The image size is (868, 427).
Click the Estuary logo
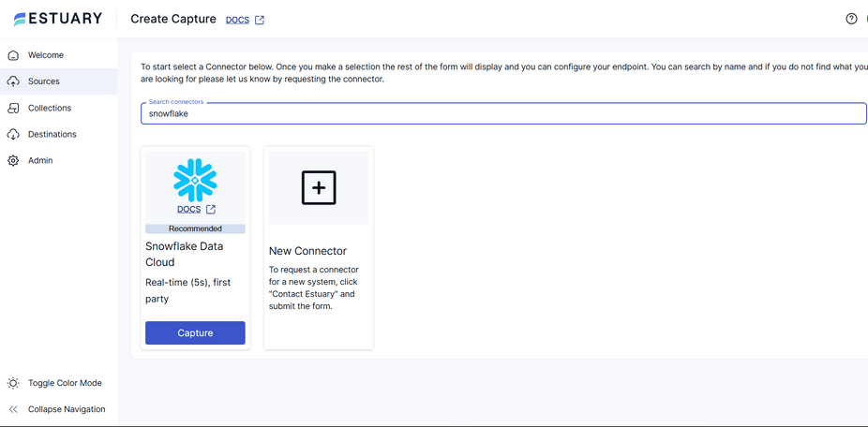tap(57, 19)
